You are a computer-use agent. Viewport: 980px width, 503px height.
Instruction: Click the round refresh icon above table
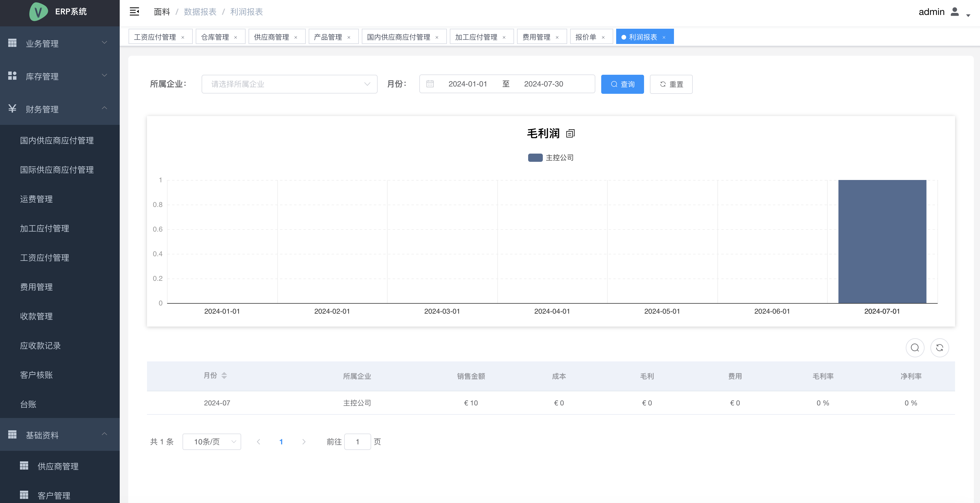(x=939, y=348)
